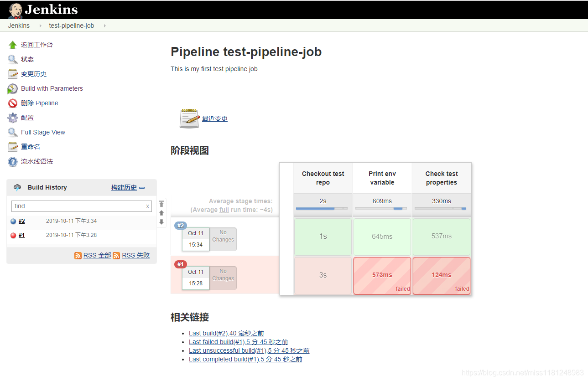Open 变更历史 sidebar item
This screenshot has width=588, height=381.
[34, 74]
